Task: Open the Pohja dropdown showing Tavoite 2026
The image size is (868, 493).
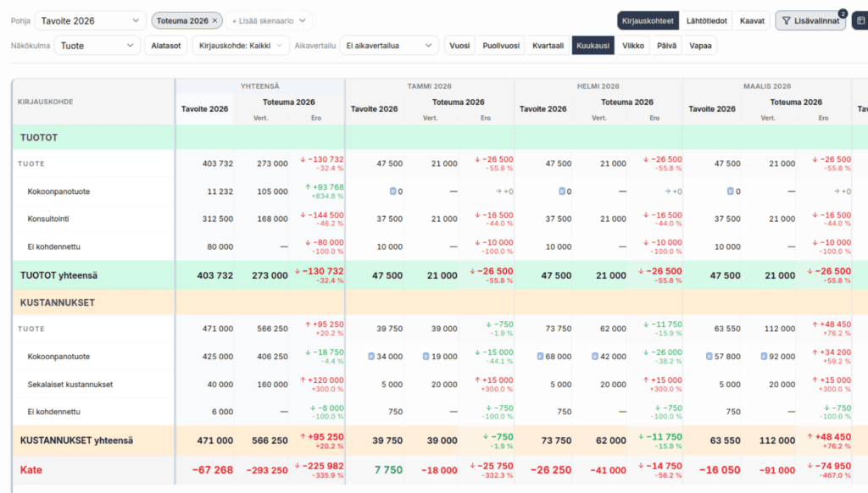Action: [90, 21]
